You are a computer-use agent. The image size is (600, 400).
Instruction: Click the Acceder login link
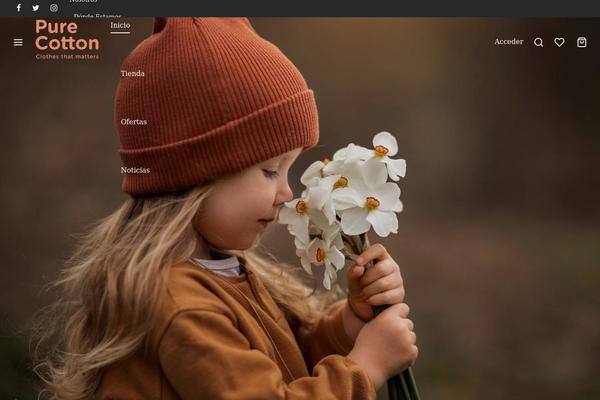point(508,42)
